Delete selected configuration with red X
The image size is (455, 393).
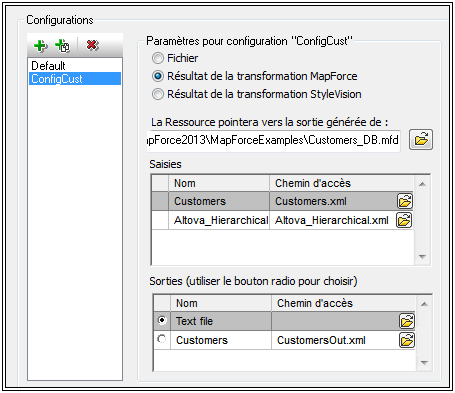click(x=92, y=45)
